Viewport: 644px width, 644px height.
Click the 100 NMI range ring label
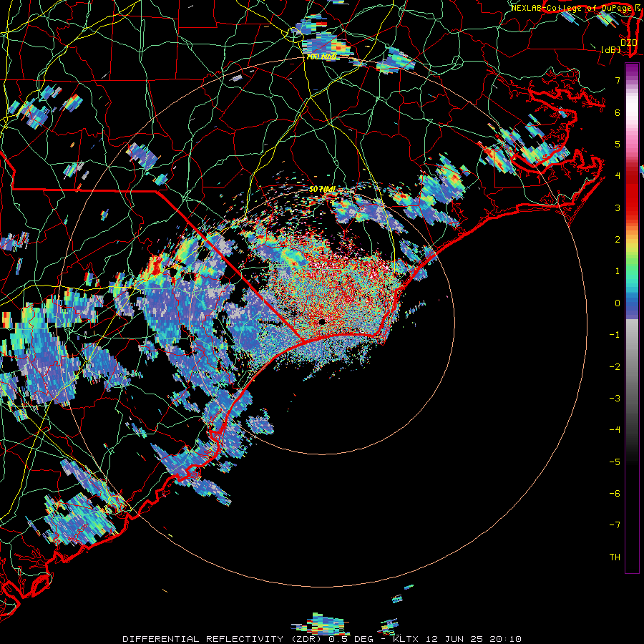321,57
